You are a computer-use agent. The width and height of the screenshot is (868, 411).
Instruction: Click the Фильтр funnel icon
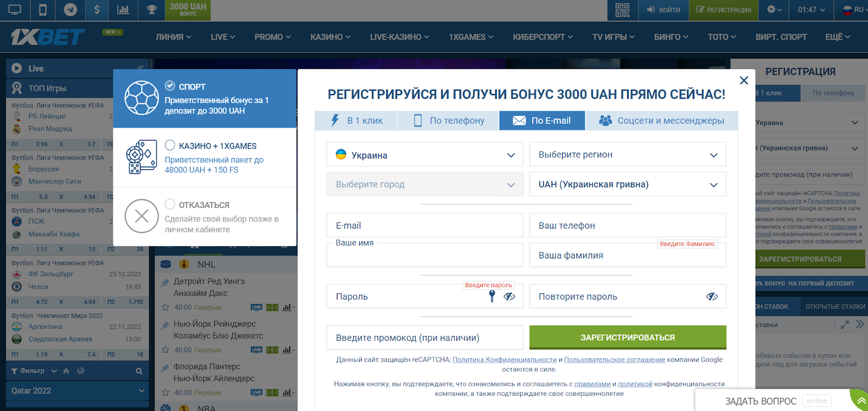tap(15, 371)
